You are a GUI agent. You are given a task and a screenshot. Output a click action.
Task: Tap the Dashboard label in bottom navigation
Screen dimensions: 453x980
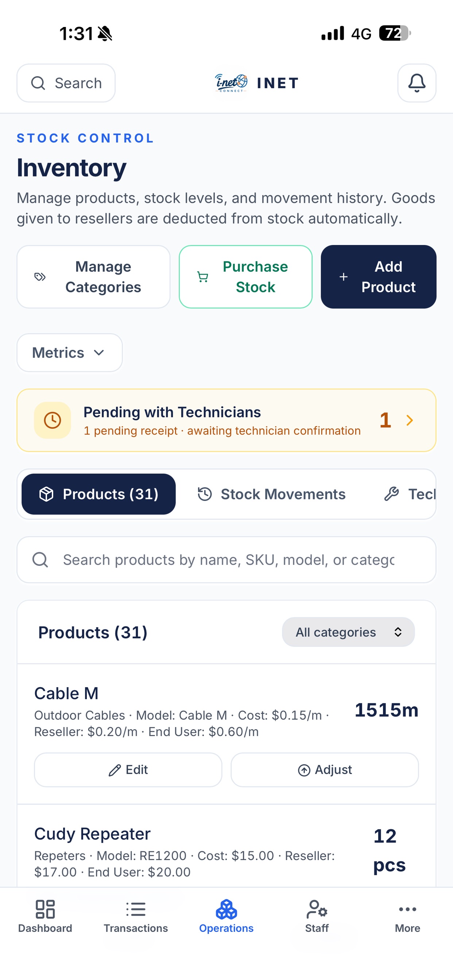point(45,928)
